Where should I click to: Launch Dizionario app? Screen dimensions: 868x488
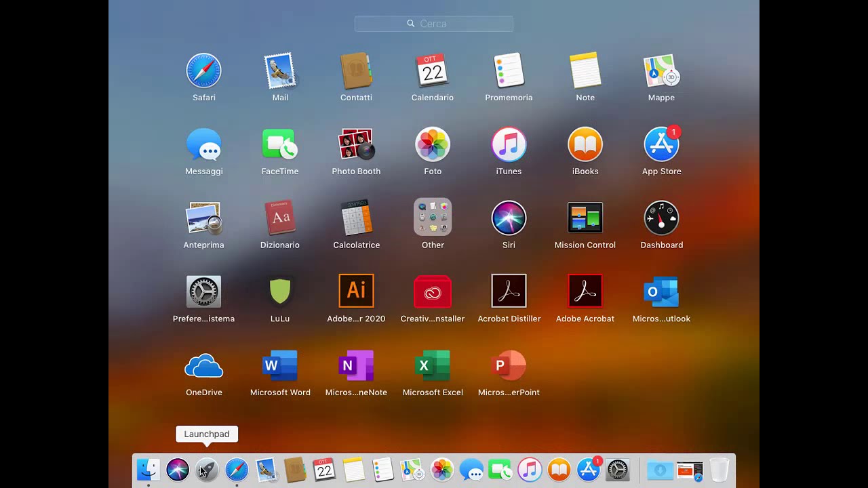tap(280, 218)
